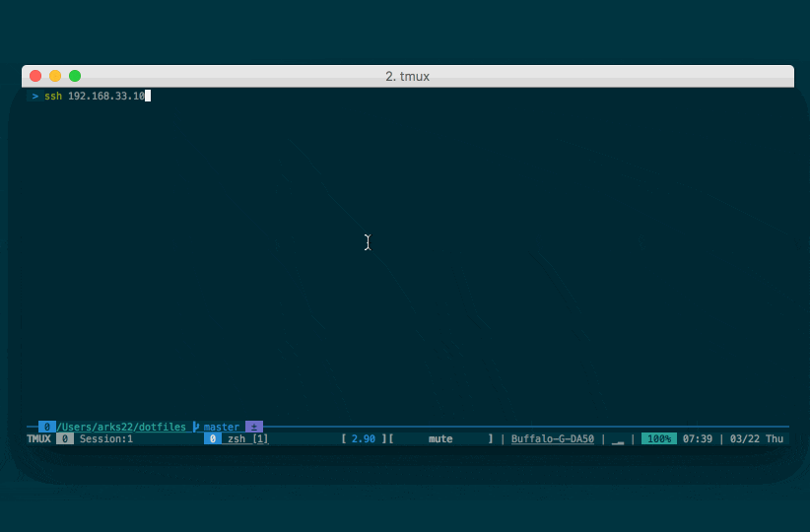The width and height of the screenshot is (810, 532).
Task: Click the git branch icon before master
Action: [196, 427]
